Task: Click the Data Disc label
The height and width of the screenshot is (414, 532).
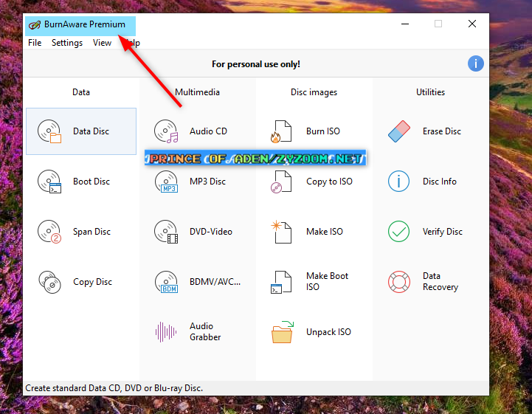Action: click(x=91, y=131)
